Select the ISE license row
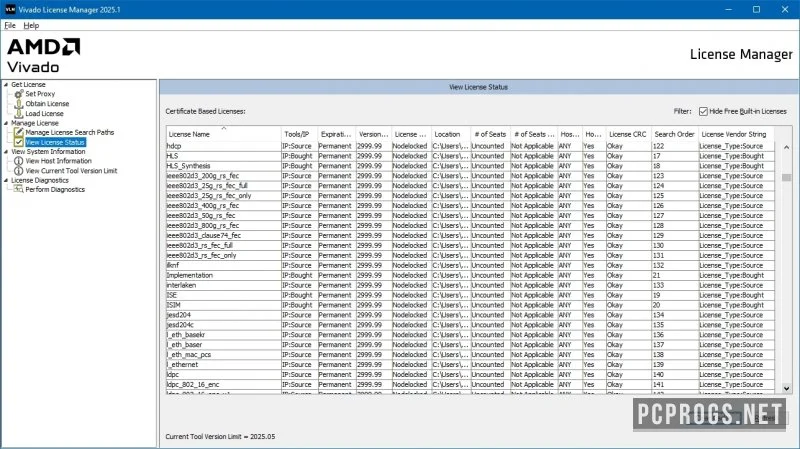The width and height of the screenshot is (800, 449). point(470,295)
